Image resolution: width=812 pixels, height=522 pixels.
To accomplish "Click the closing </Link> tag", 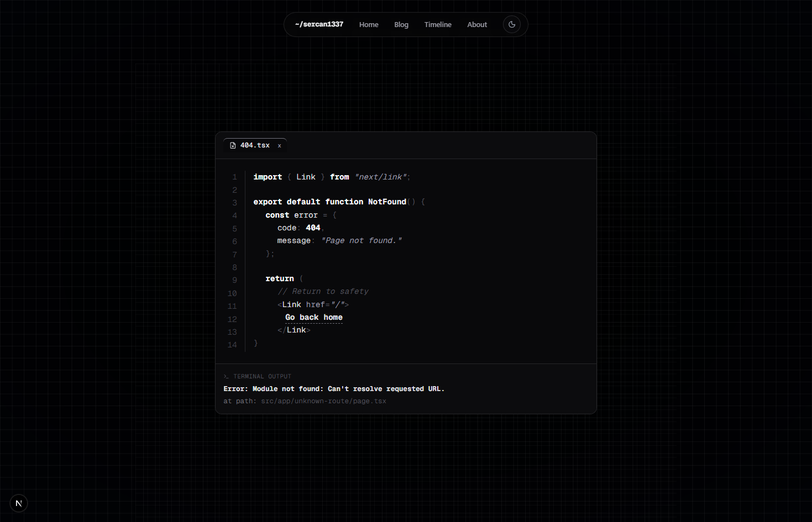I will point(294,330).
